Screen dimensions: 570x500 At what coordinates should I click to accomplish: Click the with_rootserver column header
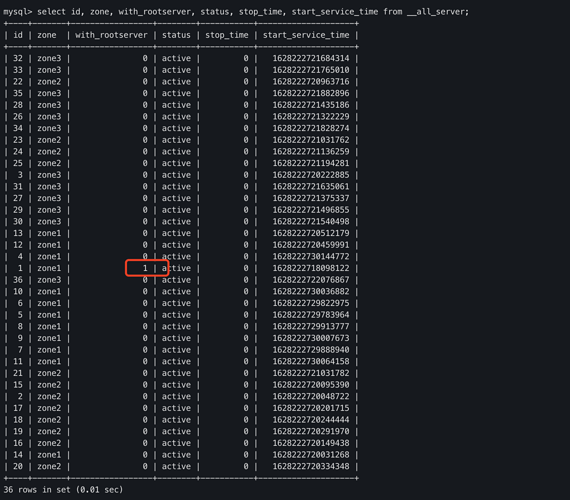(x=111, y=35)
